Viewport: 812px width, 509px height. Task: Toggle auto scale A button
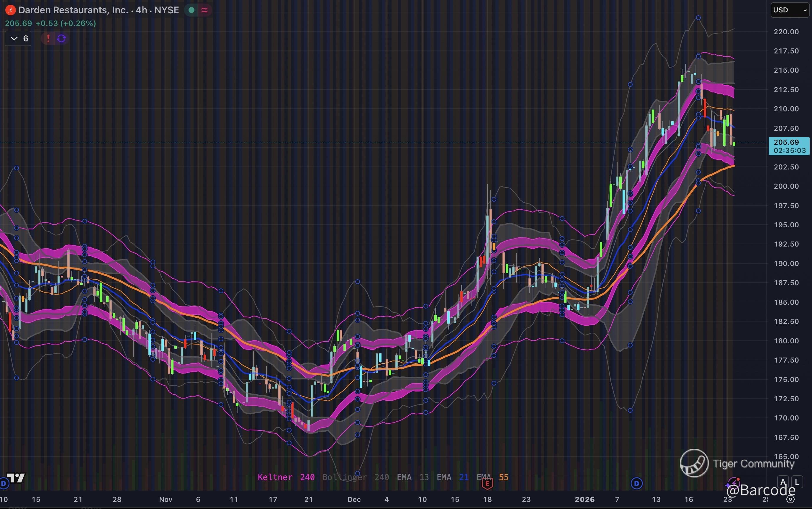coord(783,482)
